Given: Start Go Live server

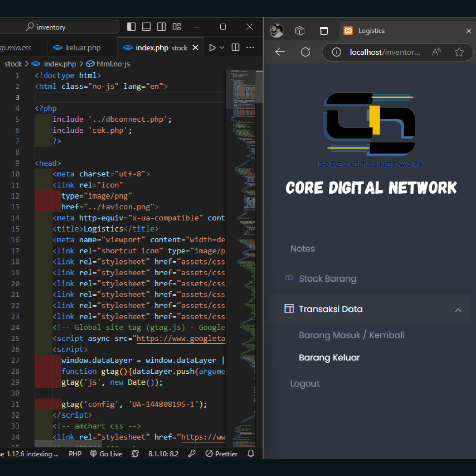Looking at the screenshot, I should 106,454.
